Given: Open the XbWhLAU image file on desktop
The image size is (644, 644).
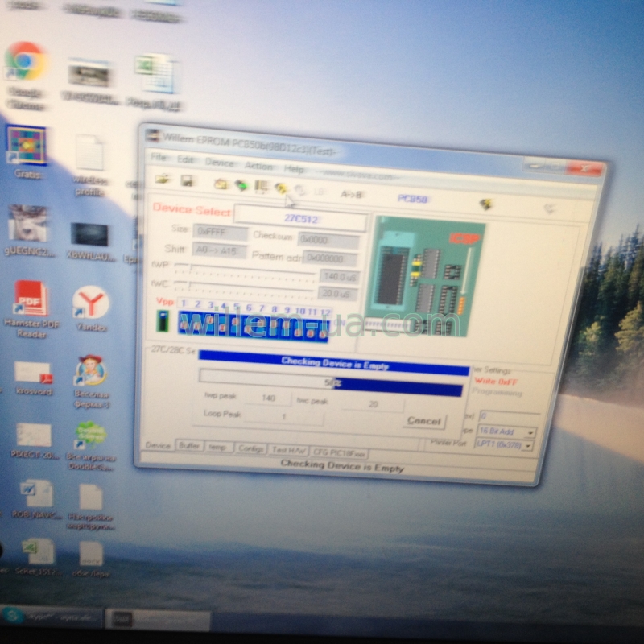Looking at the screenshot, I should (x=90, y=241).
